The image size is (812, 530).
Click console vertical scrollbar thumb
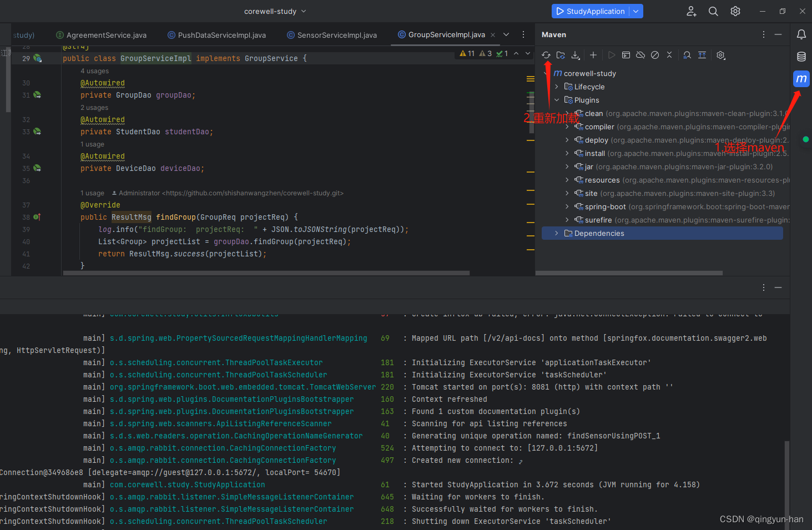click(786, 485)
